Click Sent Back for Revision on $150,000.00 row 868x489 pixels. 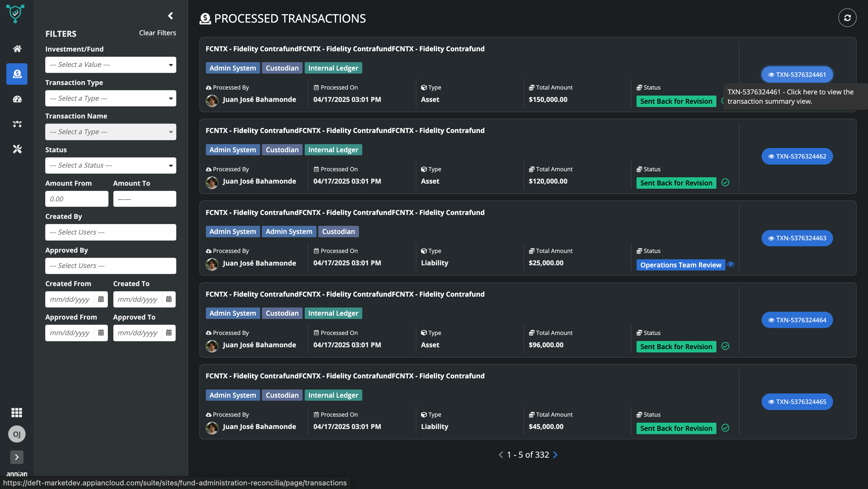(x=676, y=101)
